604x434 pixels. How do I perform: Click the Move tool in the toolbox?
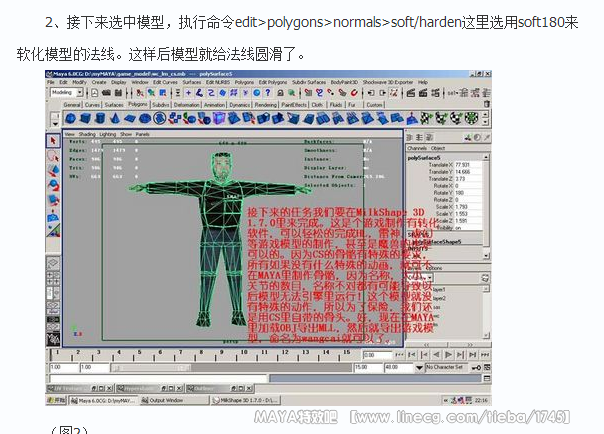point(53,171)
